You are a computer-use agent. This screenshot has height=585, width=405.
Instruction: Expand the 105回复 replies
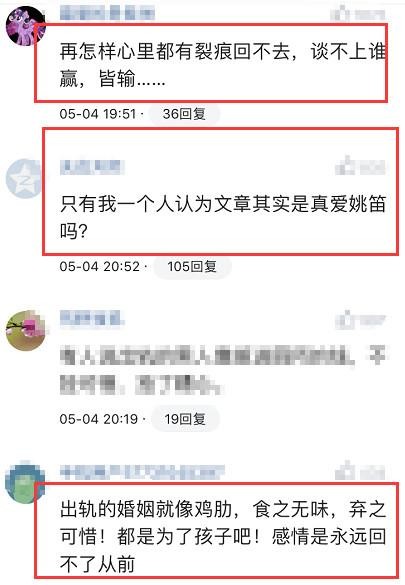[192, 266]
